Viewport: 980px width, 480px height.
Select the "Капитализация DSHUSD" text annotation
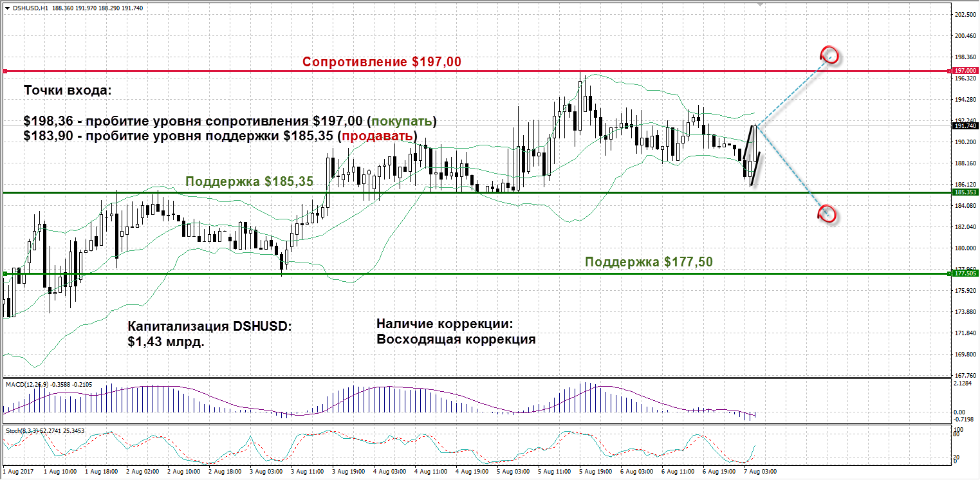pos(209,326)
